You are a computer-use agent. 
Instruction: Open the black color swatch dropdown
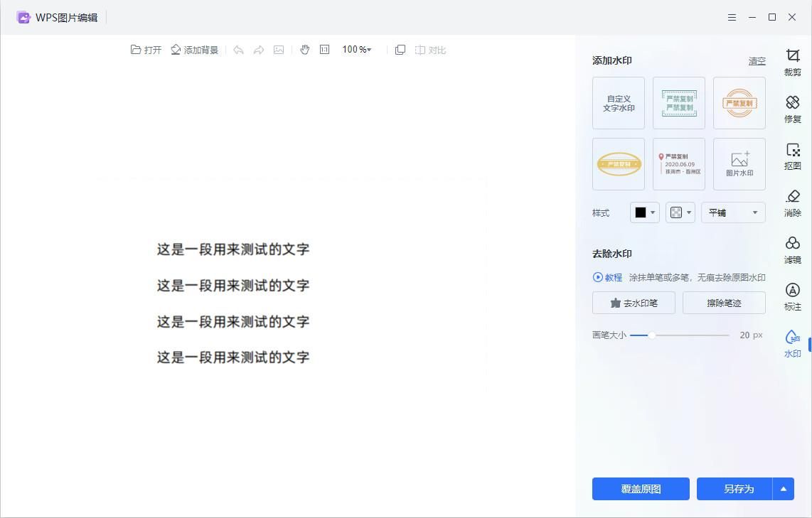645,212
